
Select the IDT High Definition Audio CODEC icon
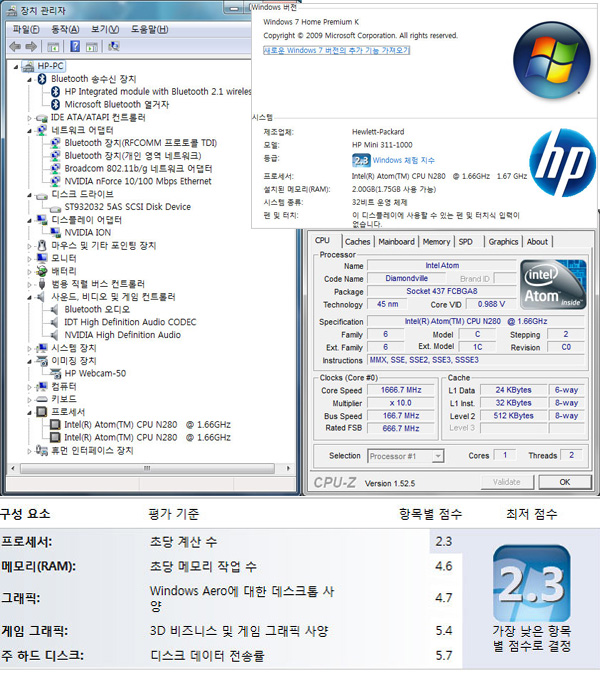click(x=55, y=322)
